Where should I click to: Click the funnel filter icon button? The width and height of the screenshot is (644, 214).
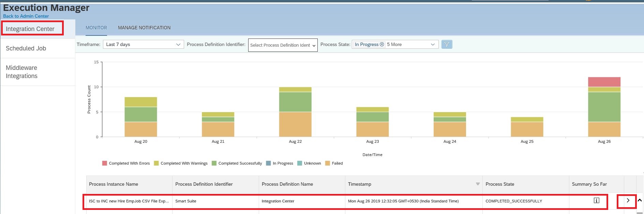447,44
